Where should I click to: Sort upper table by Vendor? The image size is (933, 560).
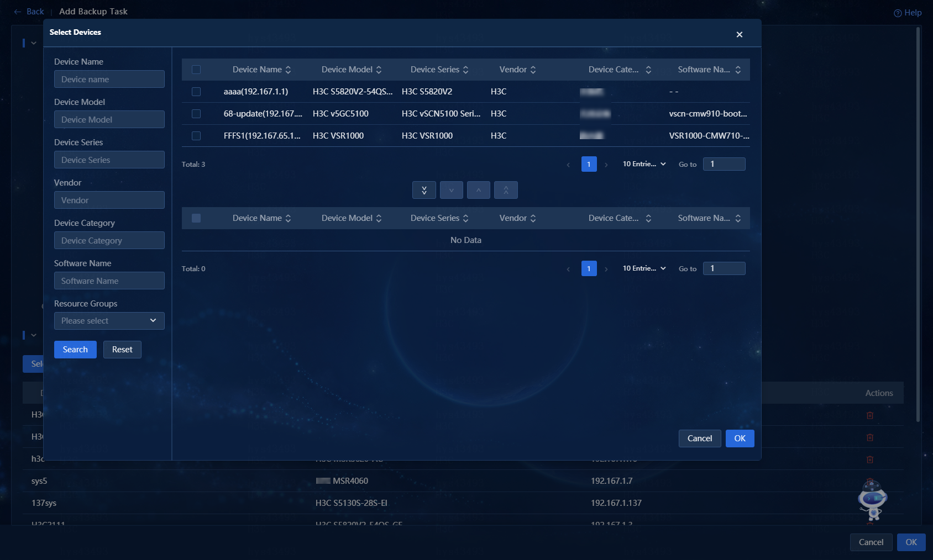click(x=533, y=70)
